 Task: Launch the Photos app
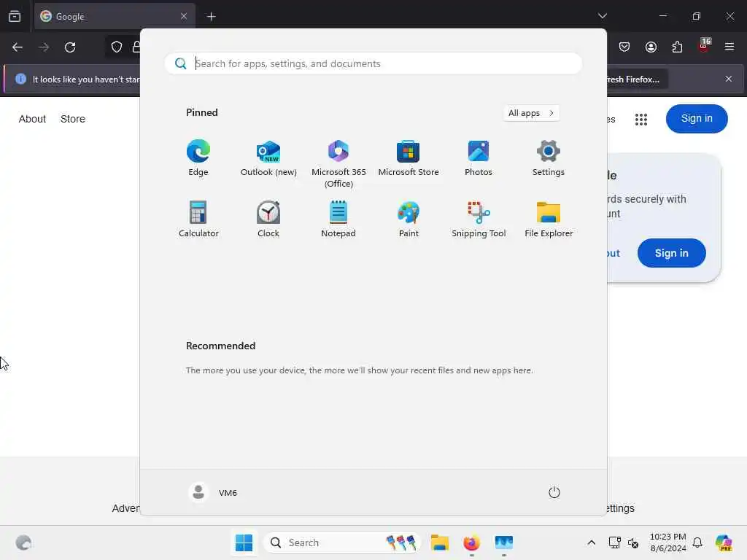click(479, 158)
